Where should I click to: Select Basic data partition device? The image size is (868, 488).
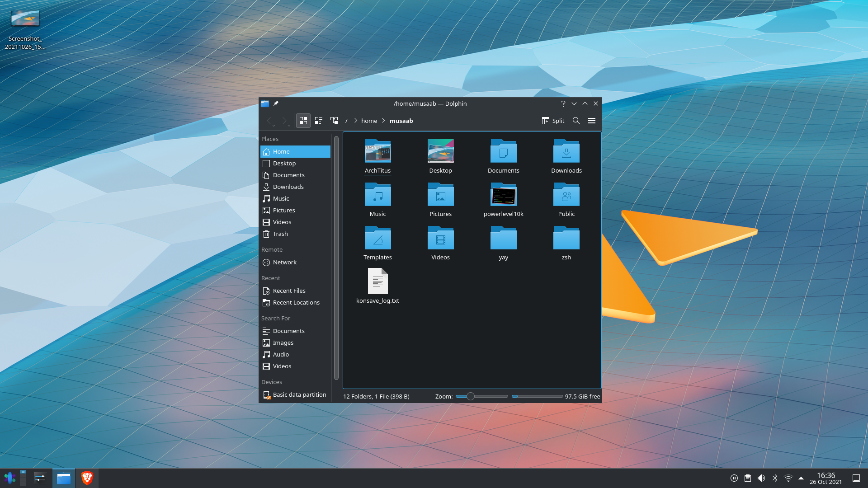tap(296, 394)
